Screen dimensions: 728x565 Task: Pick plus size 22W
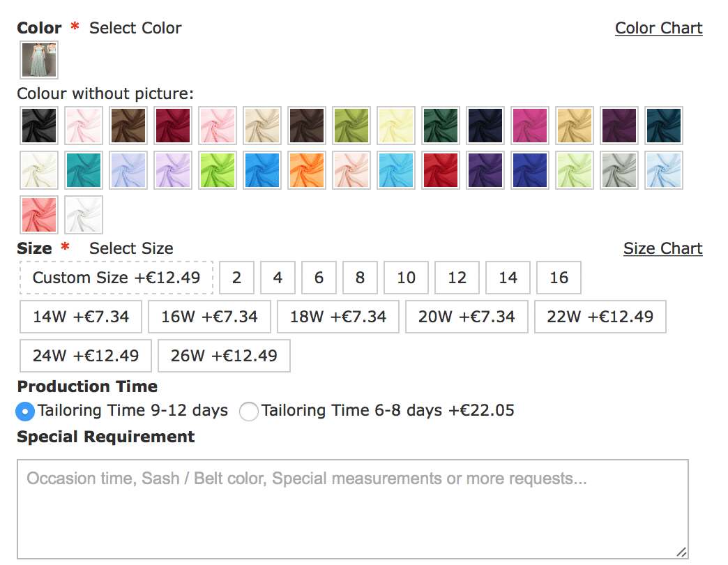click(600, 317)
